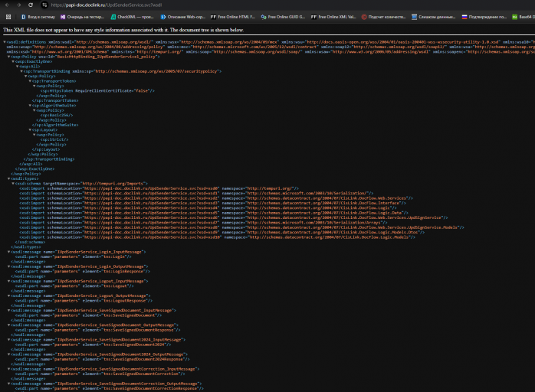Click the element="tns:Login" part line
The image size is (535, 392).
(74, 256)
